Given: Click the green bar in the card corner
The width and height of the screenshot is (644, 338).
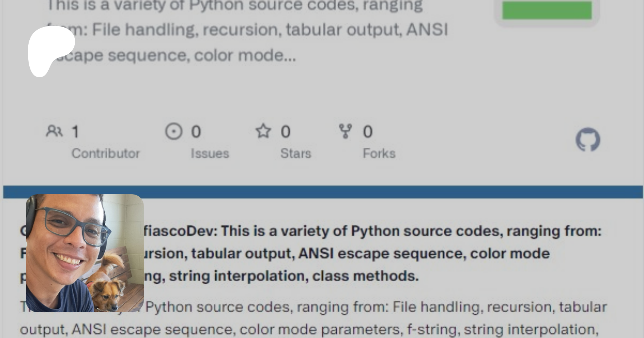Looking at the screenshot, I should click(x=547, y=10).
